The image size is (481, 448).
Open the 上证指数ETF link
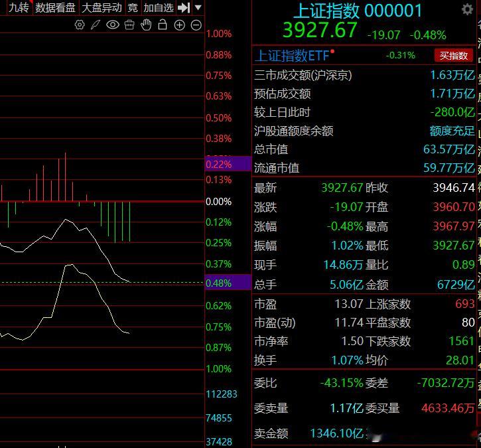292,56
